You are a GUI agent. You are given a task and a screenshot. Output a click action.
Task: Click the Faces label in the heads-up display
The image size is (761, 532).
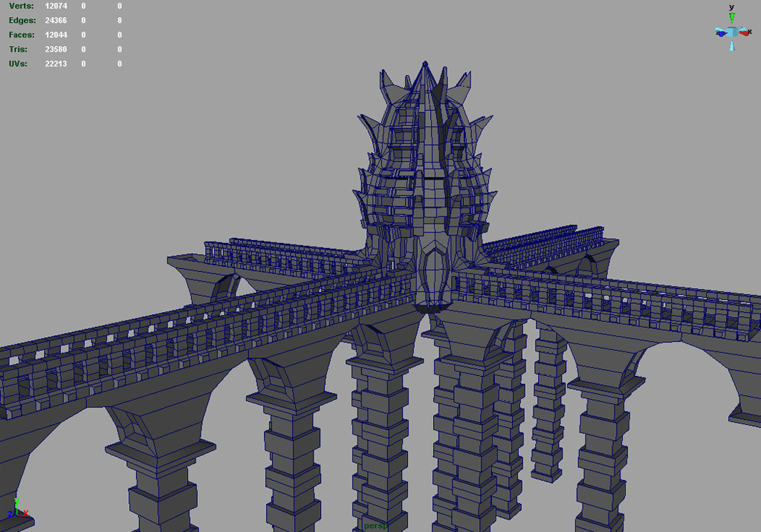coord(22,35)
